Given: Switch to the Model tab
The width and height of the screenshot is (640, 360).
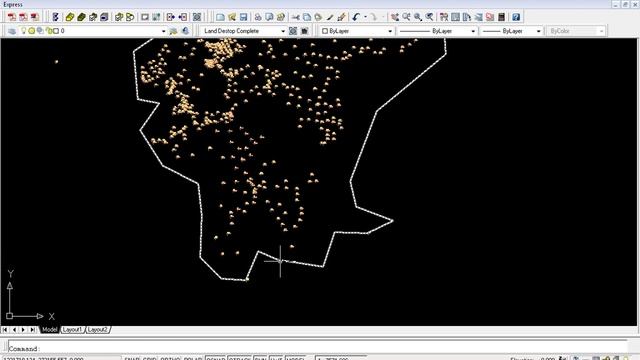Looking at the screenshot, I should (x=49, y=329).
